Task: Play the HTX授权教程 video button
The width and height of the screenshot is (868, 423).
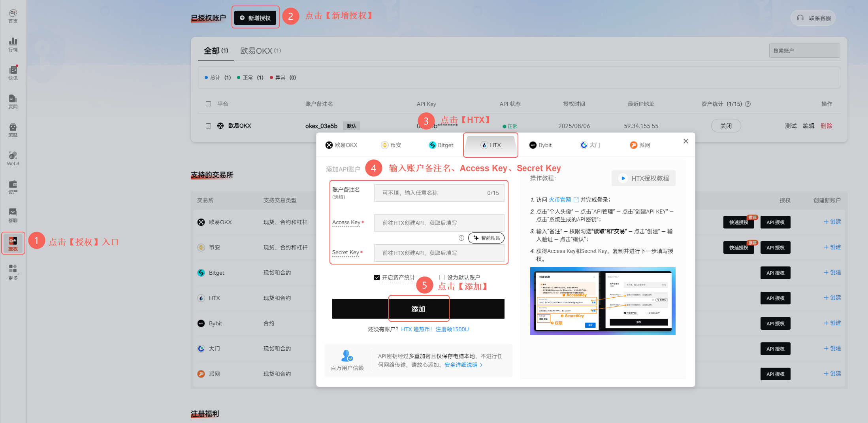Action: point(644,178)
